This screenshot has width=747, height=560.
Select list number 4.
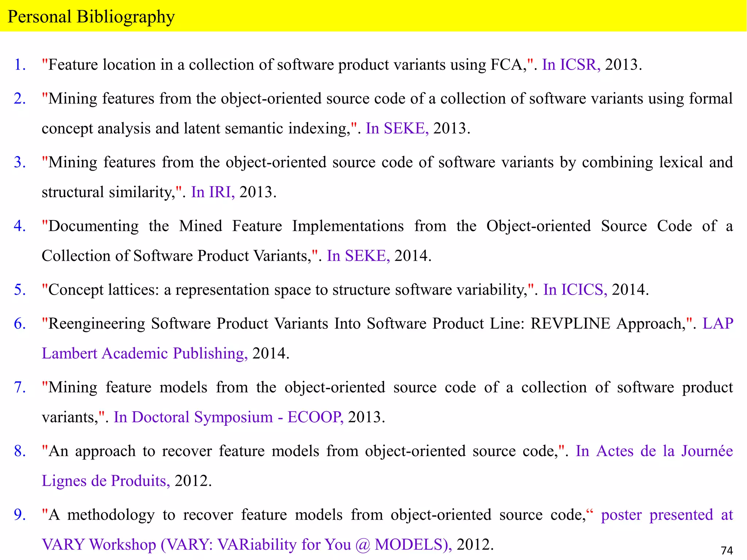[x=20, y=226]
